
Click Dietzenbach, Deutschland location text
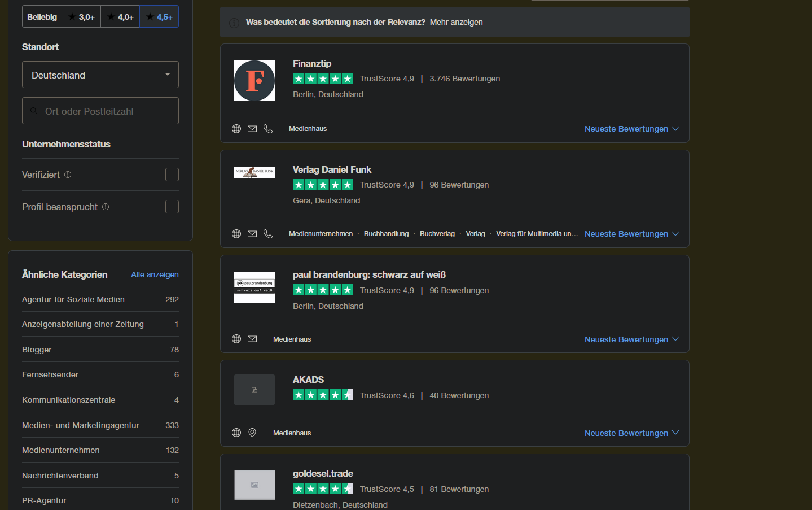click(x=340, y=505)
